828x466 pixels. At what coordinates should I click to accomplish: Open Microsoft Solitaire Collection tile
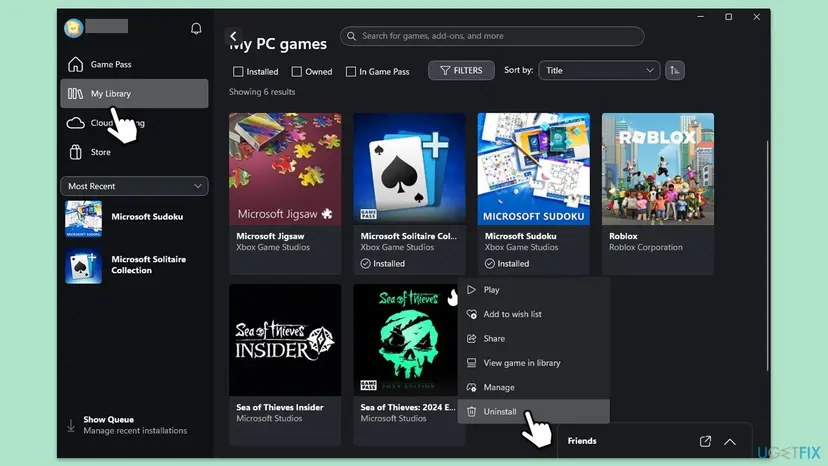pos(409,193)
